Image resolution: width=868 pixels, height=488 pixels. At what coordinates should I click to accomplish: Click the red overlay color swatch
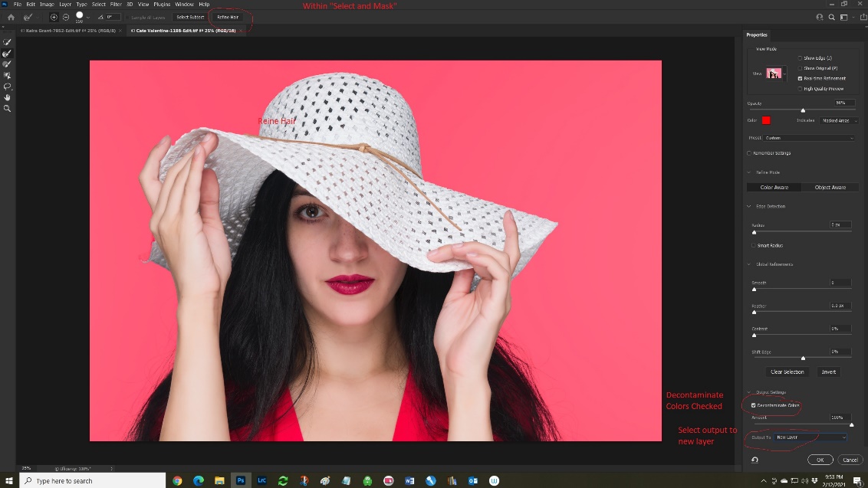click(765, 120)
